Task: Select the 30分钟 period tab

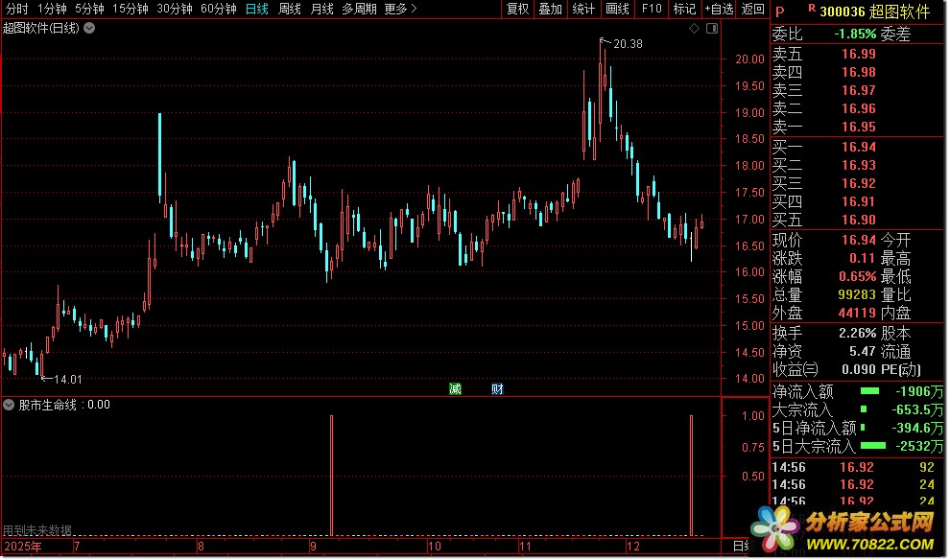Action: (175, 9)
